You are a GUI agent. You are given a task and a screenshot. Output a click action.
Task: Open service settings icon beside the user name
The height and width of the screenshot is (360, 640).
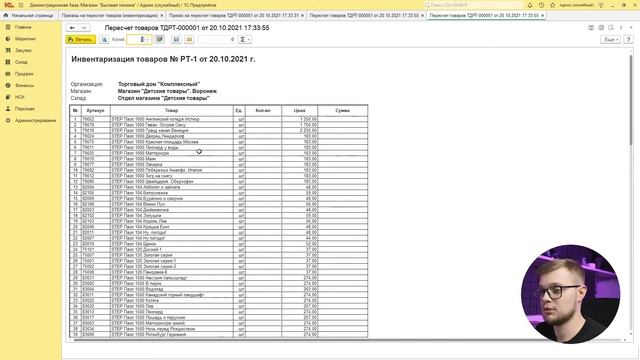[601, 5]
